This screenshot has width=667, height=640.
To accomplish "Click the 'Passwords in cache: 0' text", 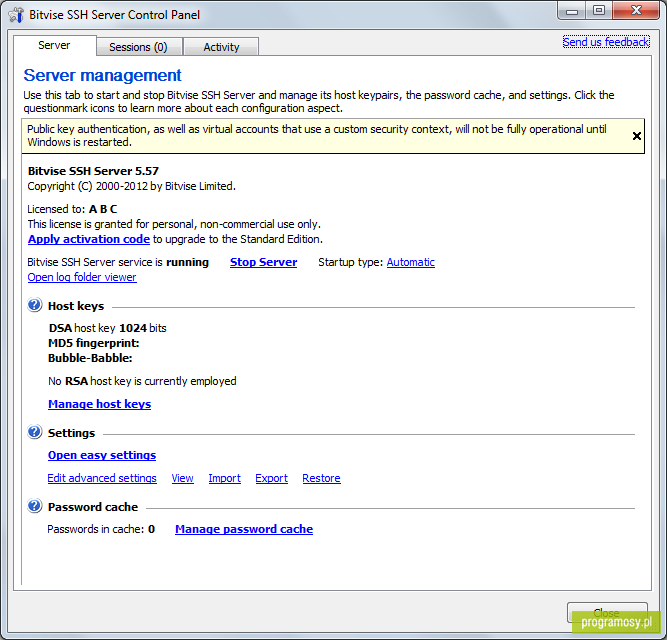I will [x=101, y=529].
